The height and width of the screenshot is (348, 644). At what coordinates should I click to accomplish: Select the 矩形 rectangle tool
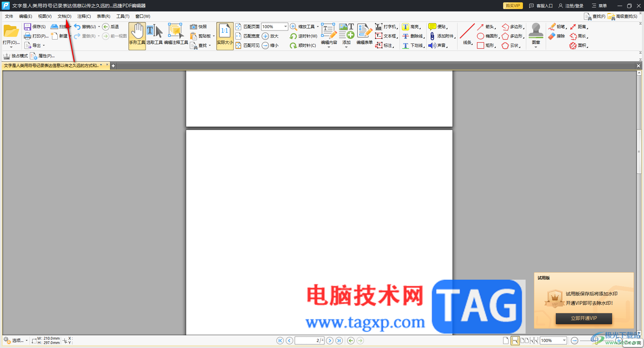pos(486,46)
